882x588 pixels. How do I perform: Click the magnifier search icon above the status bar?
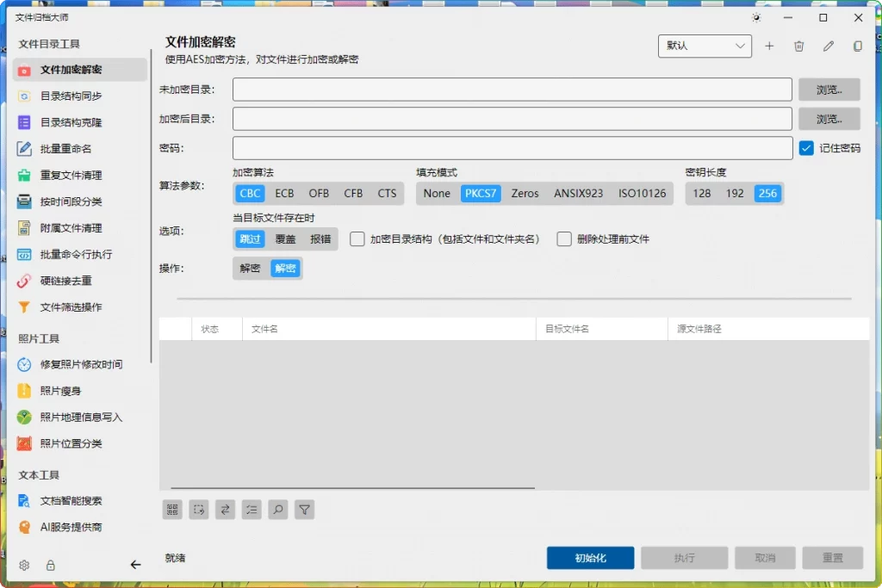tap(277, 510)
